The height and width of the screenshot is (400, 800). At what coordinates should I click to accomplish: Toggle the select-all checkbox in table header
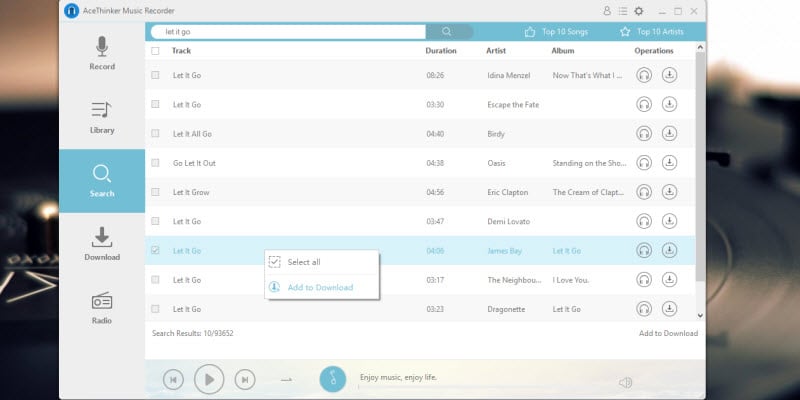pyautogui.click(x=155, y=51)
